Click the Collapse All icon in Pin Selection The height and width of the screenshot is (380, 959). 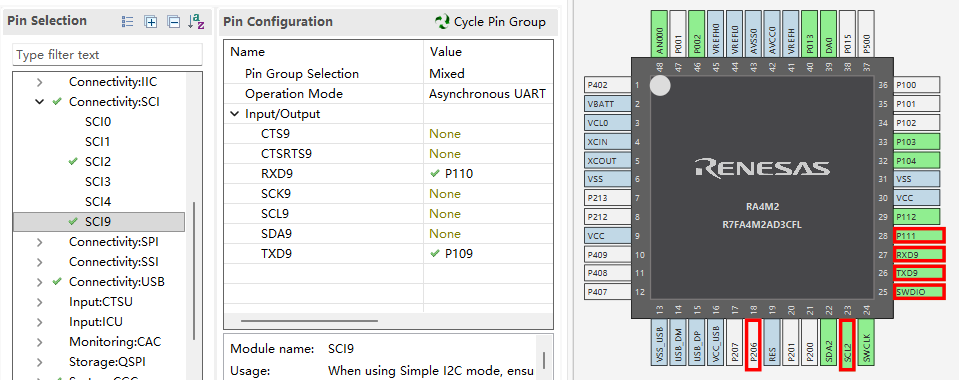(174, 22)
